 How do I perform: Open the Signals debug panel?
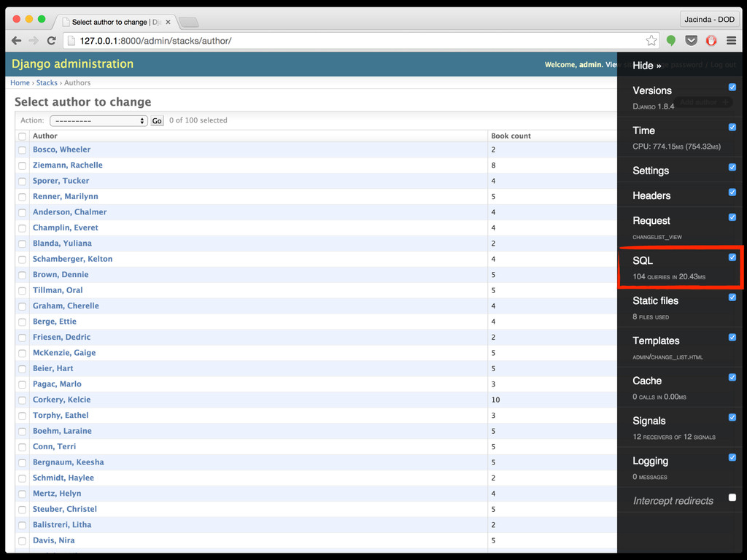pyautogui.click(x=649, y=421)
